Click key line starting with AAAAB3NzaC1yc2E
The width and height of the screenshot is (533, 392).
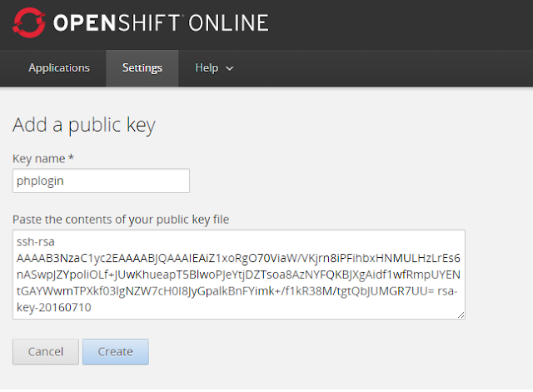[237, 258]
